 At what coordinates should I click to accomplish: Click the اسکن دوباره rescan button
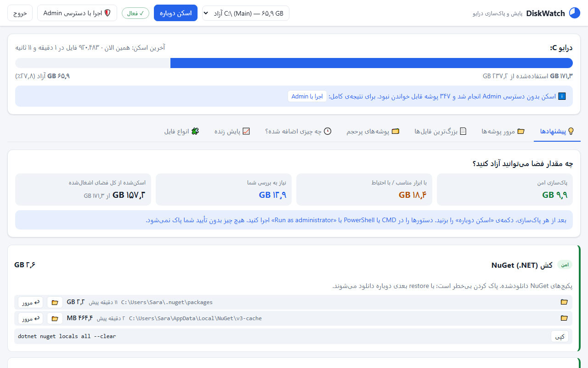point(175,13)
